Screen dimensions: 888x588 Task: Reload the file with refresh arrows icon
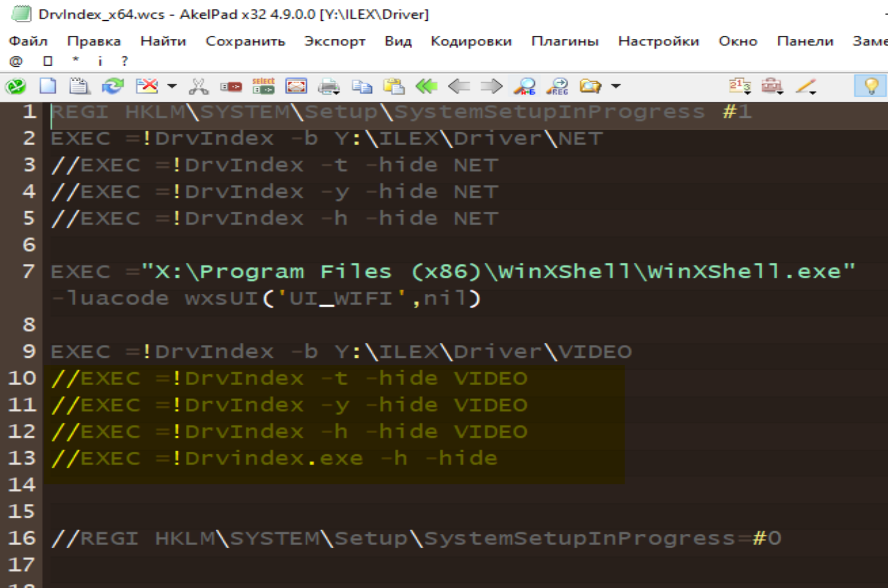pos(112,86)
